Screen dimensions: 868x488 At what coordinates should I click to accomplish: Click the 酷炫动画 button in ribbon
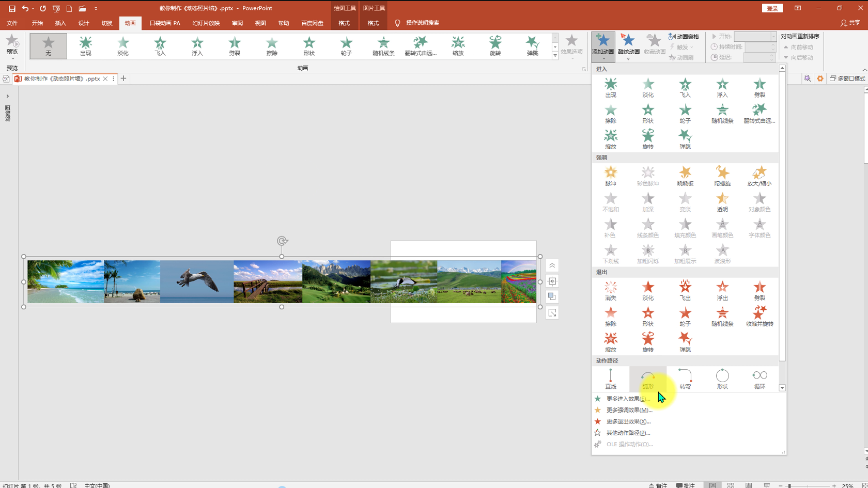[x=628, y=45]
